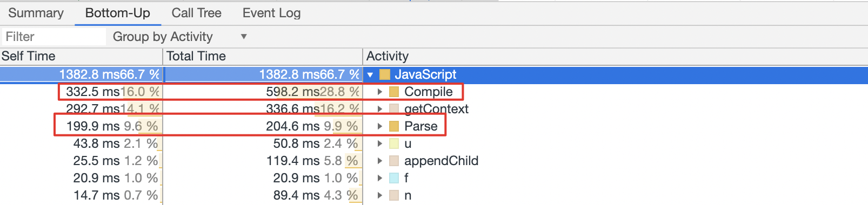The width and height of the screenshot is (868, 205).
Task: Click the getContext row color icon
Action: pyautogui.click(x=394, y=109)
